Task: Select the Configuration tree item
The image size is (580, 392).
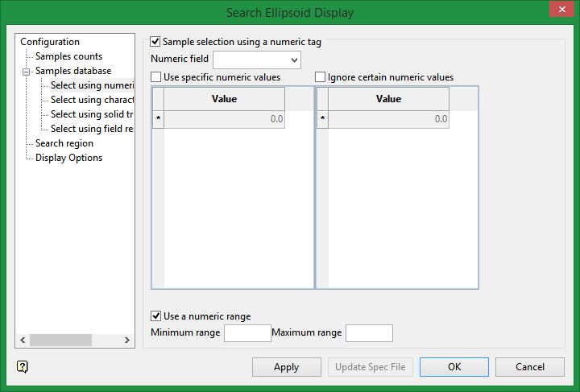Action: [50, 42]
